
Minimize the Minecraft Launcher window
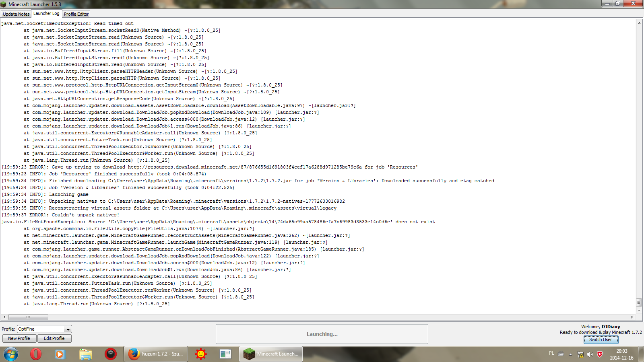click(607, 4)
